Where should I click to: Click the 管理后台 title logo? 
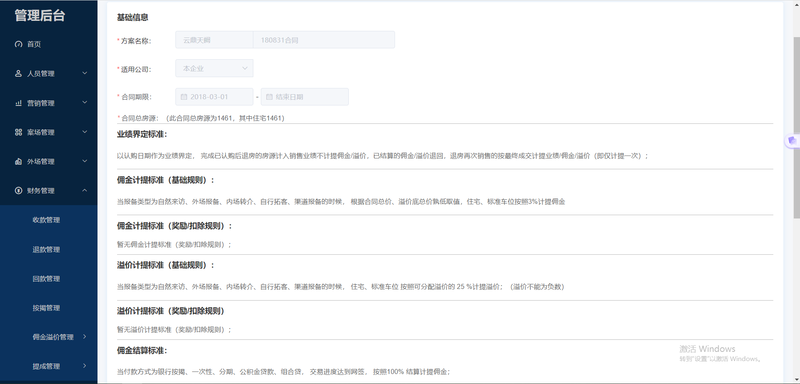pyautogui.click(x=40, y=15)
